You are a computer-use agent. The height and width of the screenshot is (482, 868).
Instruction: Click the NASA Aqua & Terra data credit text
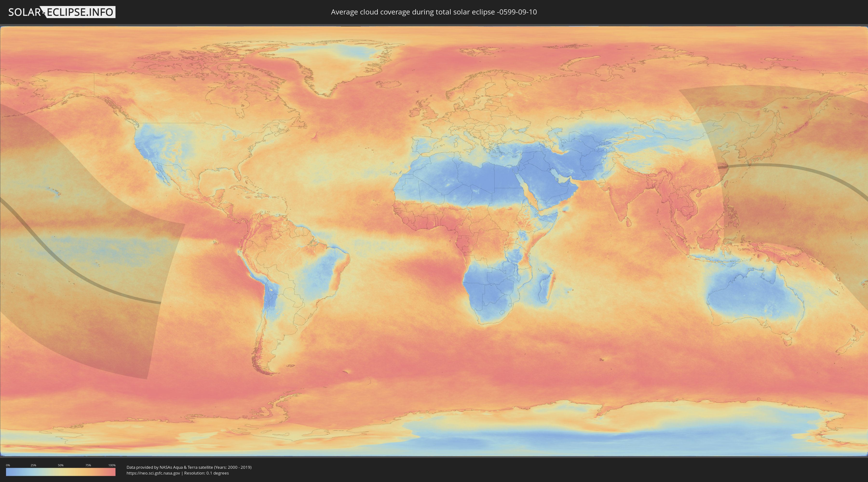189,467
